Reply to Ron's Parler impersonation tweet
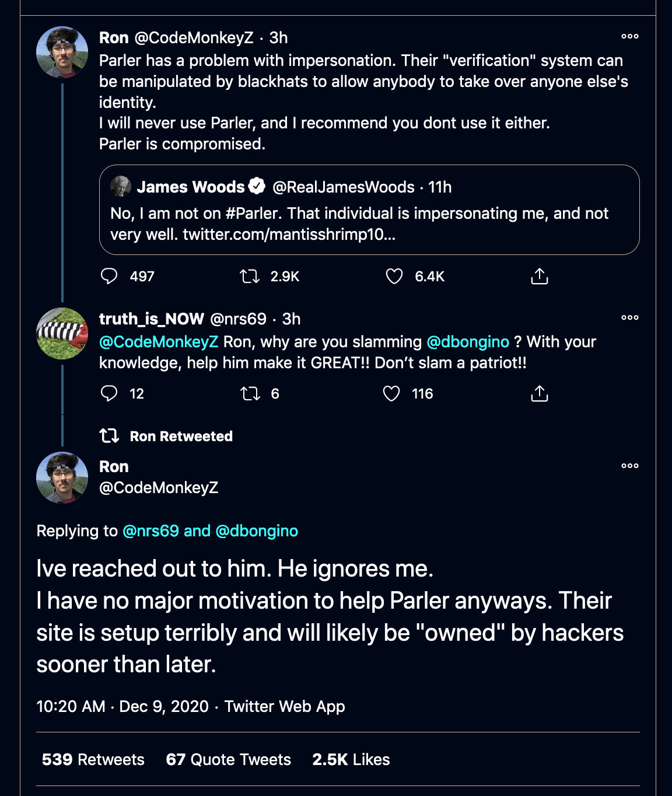Viewport: 672px width, 796px height. 109,276
